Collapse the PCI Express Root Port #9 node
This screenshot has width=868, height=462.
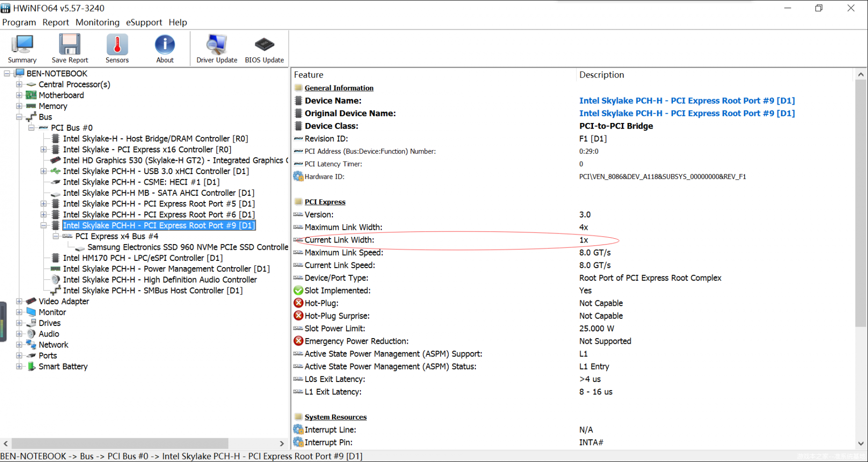pyautogui.click(x=43, y=225)
